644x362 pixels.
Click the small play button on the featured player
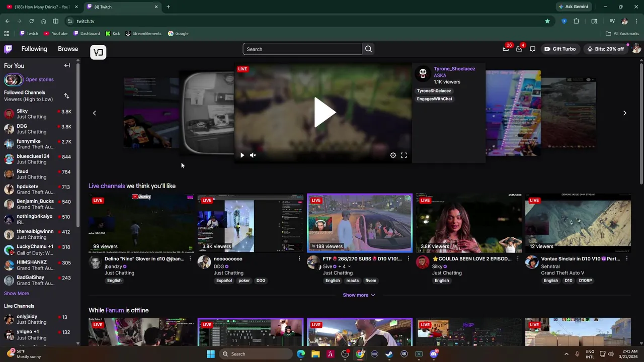pos(242,155)
